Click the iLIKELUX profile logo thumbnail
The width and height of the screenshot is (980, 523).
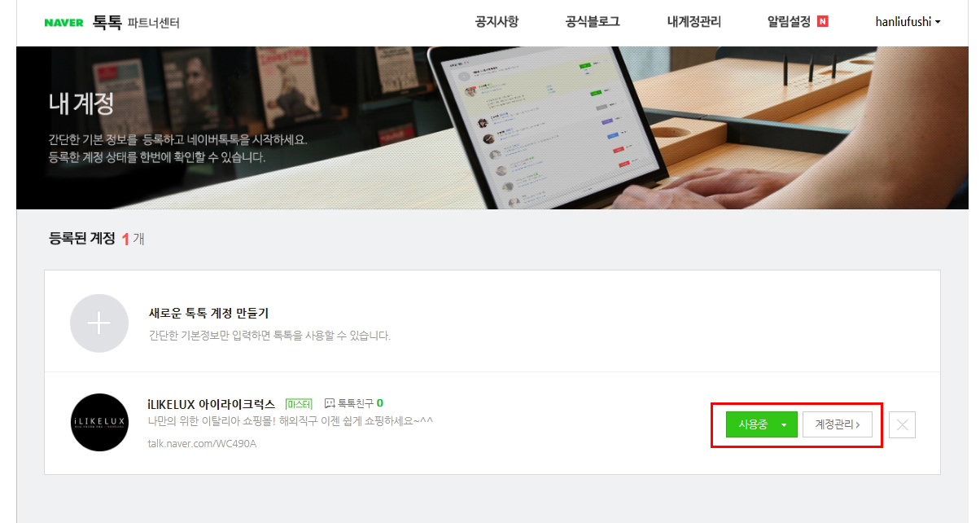tap(99, 422)
